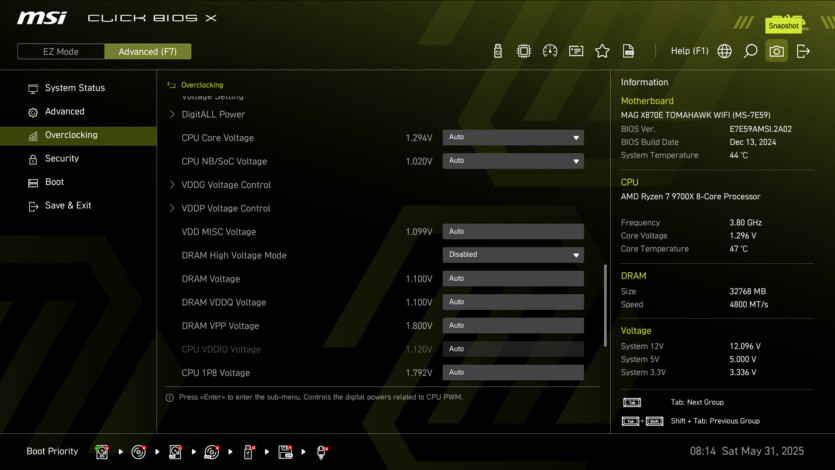This screenshot has width=835, height=470.
Task: Open Security menu
Action: click(78, 158)
